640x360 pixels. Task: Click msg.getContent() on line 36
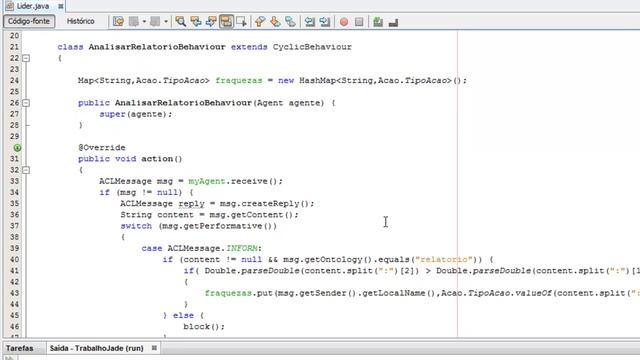pyautogui.click(x=252, y=215)
